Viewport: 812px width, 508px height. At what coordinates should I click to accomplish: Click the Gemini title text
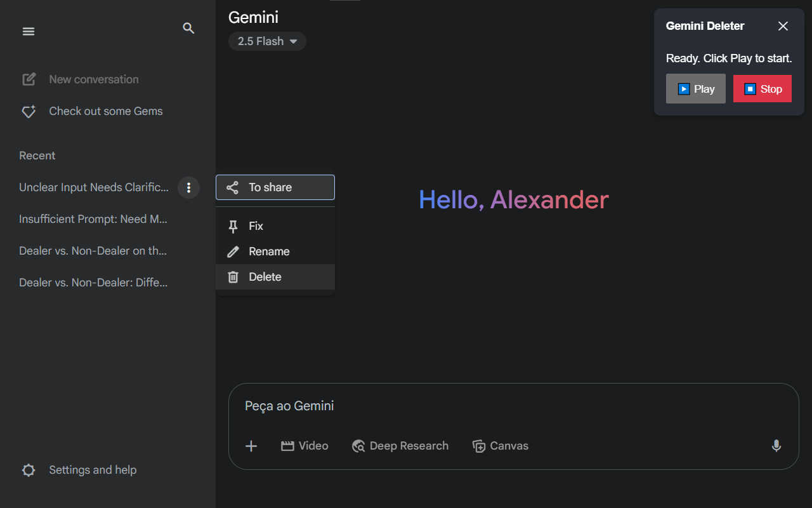(253, 17)
